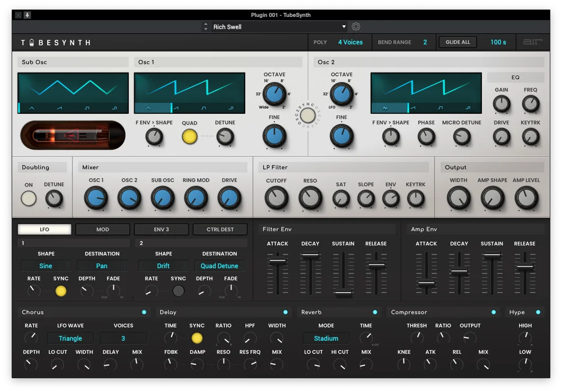The width and height of the screenshot is (562, 392).
Task: Open LFO 2 Destination Quad Detune dropdown
Action: (x=219, y=266)
